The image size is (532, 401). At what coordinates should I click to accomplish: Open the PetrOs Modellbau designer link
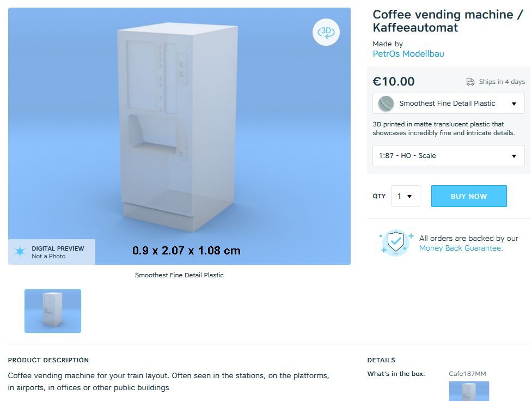click(x=408, y=53)
